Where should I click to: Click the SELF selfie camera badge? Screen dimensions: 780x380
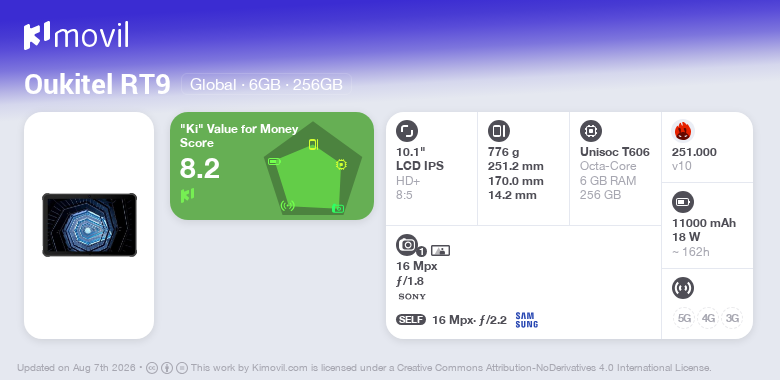[411, 320]
